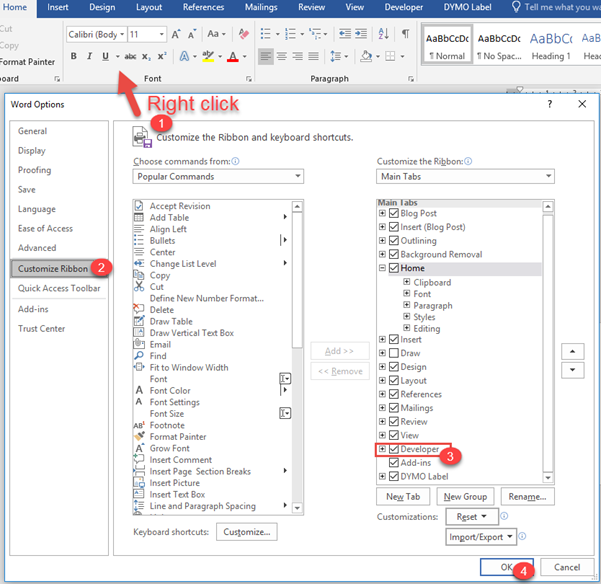Decrease font size with Shrink Font icon

[192, 34]
